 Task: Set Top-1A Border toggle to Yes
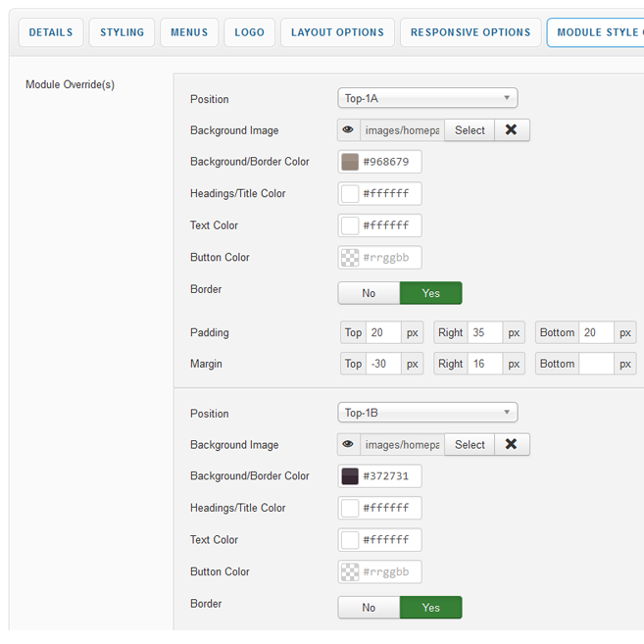pyautogui.click(x=430, y=293)
